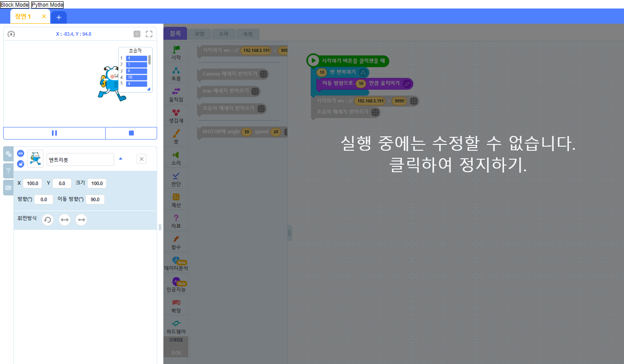Select the 움직임 (Movement) block category
Viewport: 624px width, 364px height.
(175, 94)
